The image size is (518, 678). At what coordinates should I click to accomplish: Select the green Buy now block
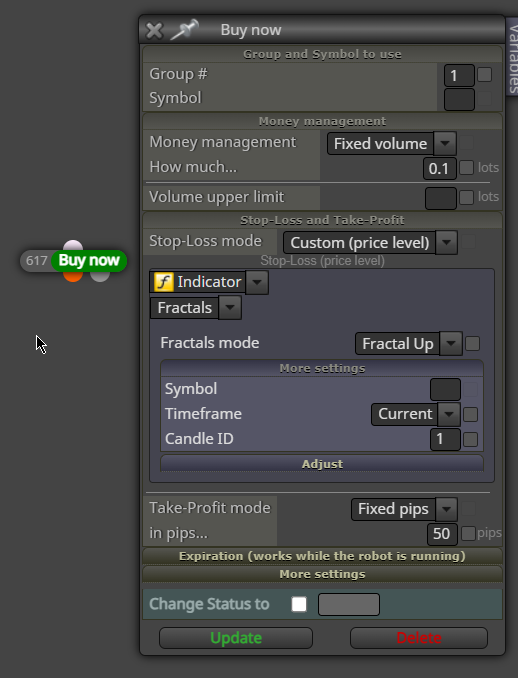89,260
